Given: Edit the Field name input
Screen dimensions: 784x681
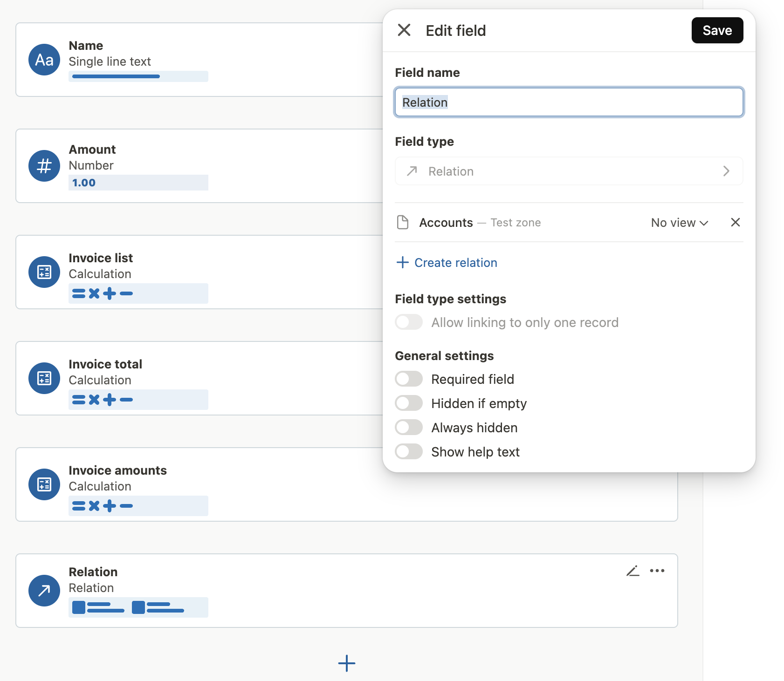Looking at the screenshot, I should 569,102.
